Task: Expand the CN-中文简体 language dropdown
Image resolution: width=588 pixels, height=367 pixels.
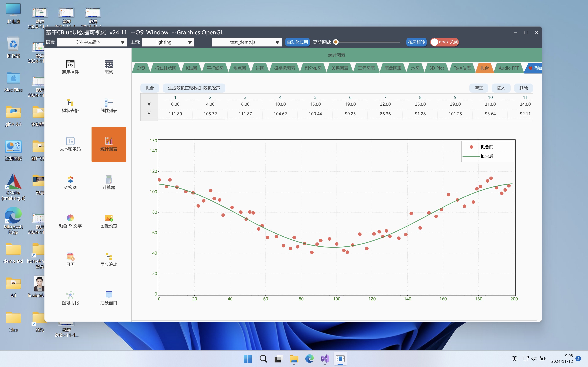Action: tap(92, 42)
